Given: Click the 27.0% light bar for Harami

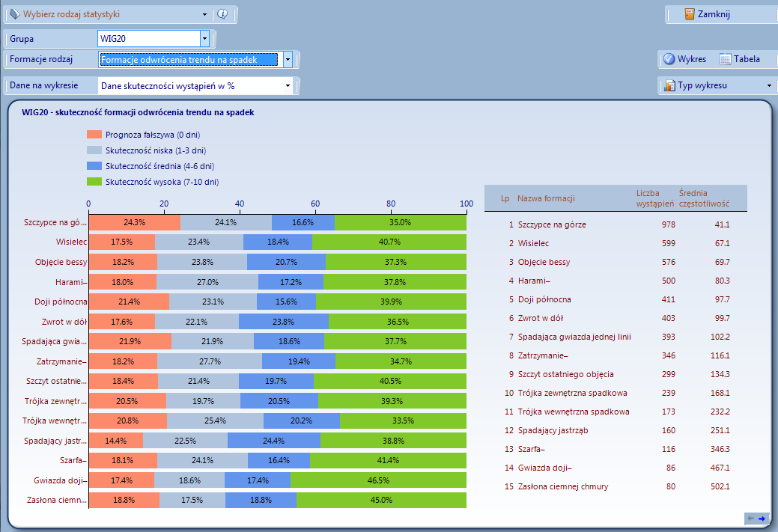Looking at the screenshot, I should point(207,282).
